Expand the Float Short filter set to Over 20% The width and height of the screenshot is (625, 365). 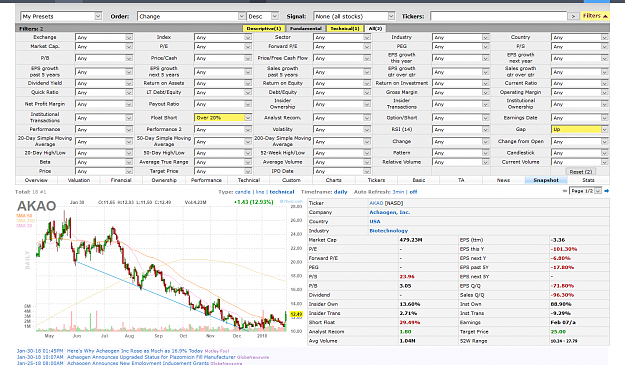click(223, 118)
